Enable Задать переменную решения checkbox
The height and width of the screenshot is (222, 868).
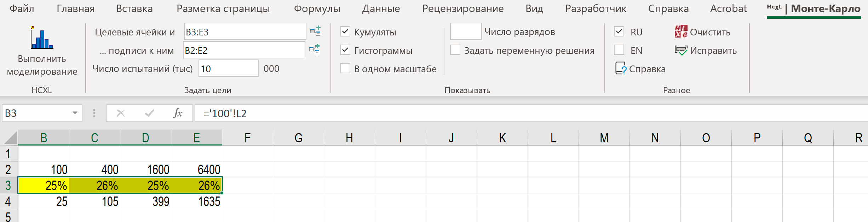[x=455, y=50]
